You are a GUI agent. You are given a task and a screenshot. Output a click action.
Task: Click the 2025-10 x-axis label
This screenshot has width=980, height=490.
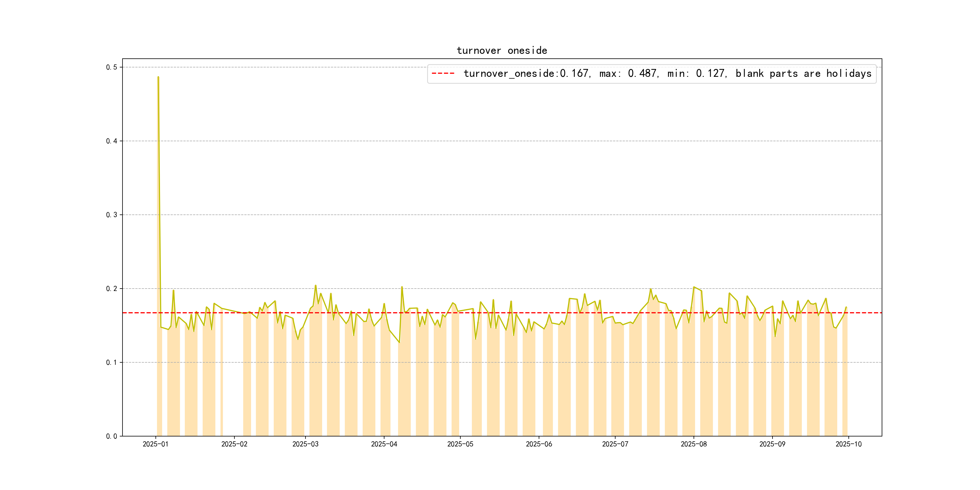tap(848, 444)
